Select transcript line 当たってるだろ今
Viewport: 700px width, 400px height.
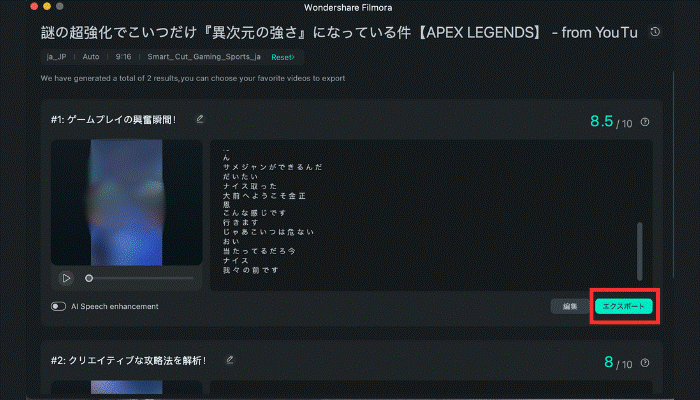tap(259, 251)
